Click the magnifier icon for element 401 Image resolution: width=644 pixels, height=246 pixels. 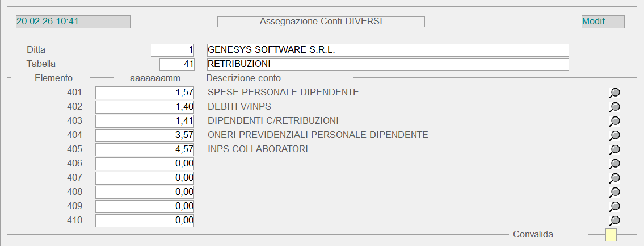pyautogui.click(x=614, y=93)
